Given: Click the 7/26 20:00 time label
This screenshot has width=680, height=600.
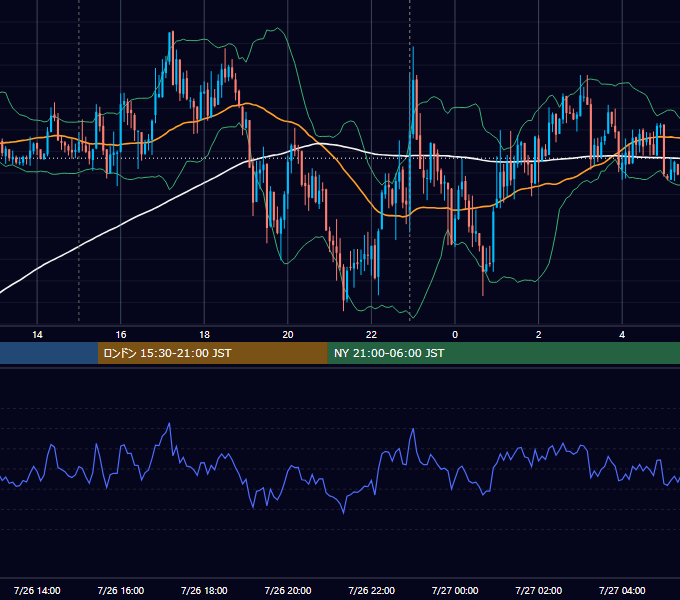Looking at the screenshot, I should tap(288, 590).
